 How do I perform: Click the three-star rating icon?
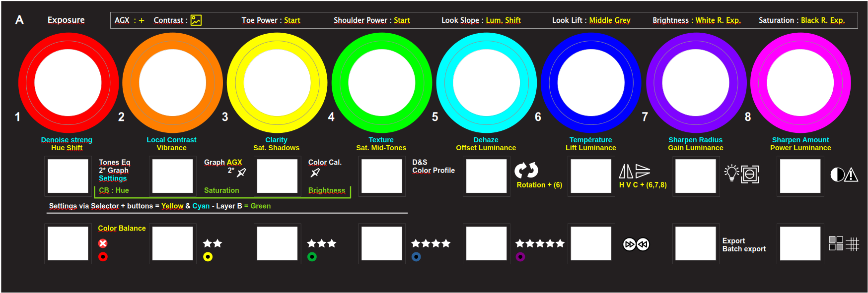coord(322,243)
